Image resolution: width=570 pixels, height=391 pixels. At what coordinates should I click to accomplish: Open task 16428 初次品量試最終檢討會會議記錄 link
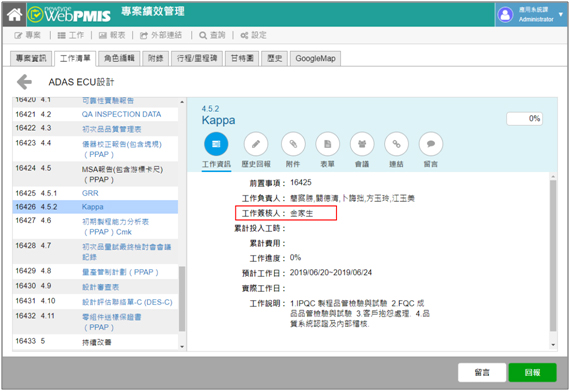point(126,252)
